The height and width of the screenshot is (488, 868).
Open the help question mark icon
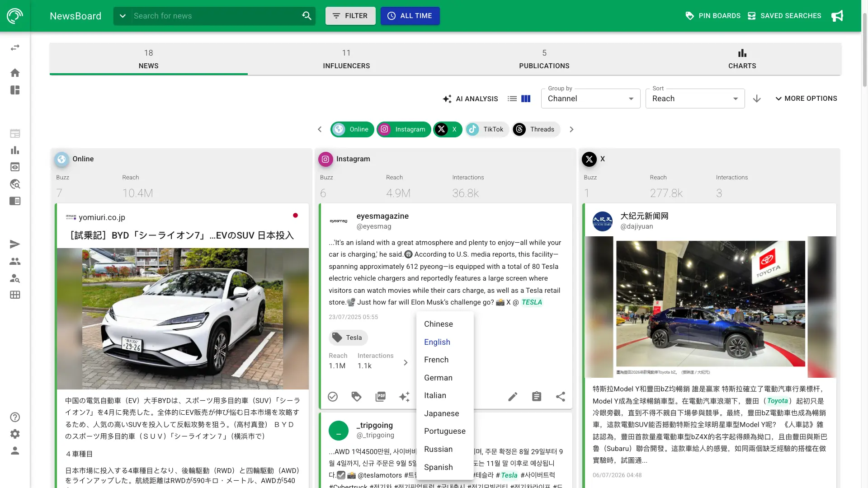(x=15, y=417)
